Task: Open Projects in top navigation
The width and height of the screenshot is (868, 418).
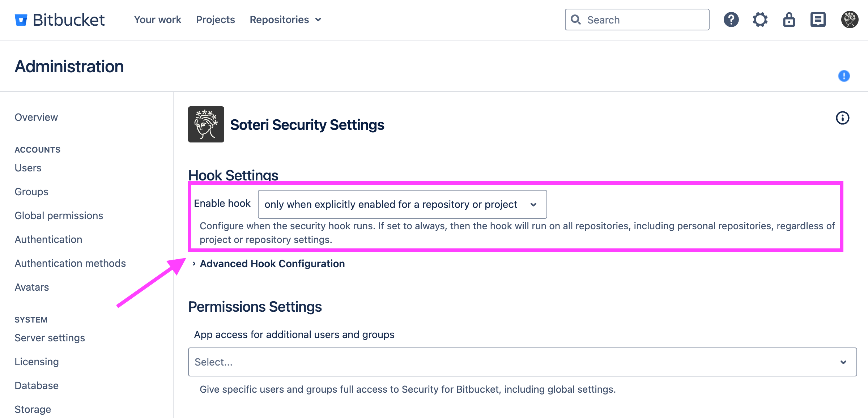Action: click(x=215, y=20)
